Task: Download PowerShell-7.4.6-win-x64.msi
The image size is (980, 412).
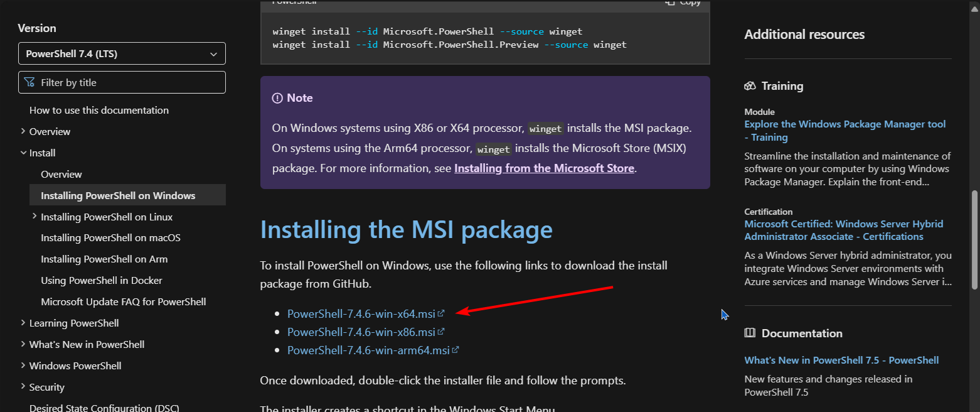Action: point(361,313)
